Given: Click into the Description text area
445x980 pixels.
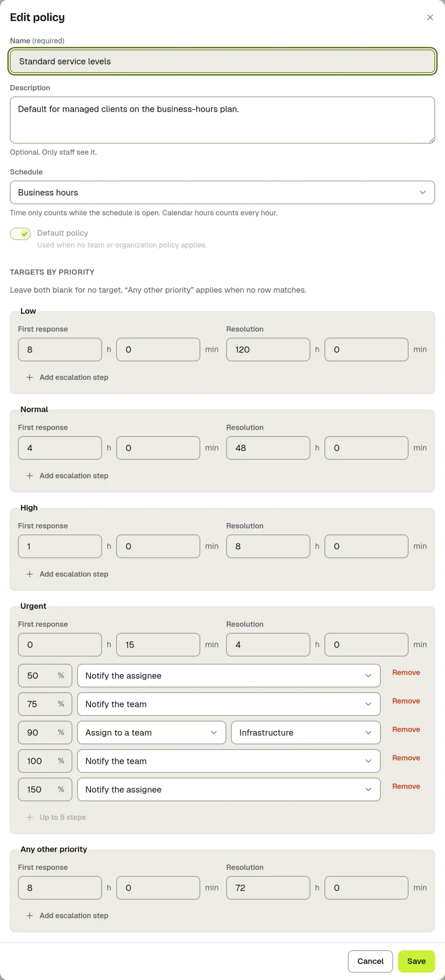Looking at the screenshot, I should coord(222,120).
